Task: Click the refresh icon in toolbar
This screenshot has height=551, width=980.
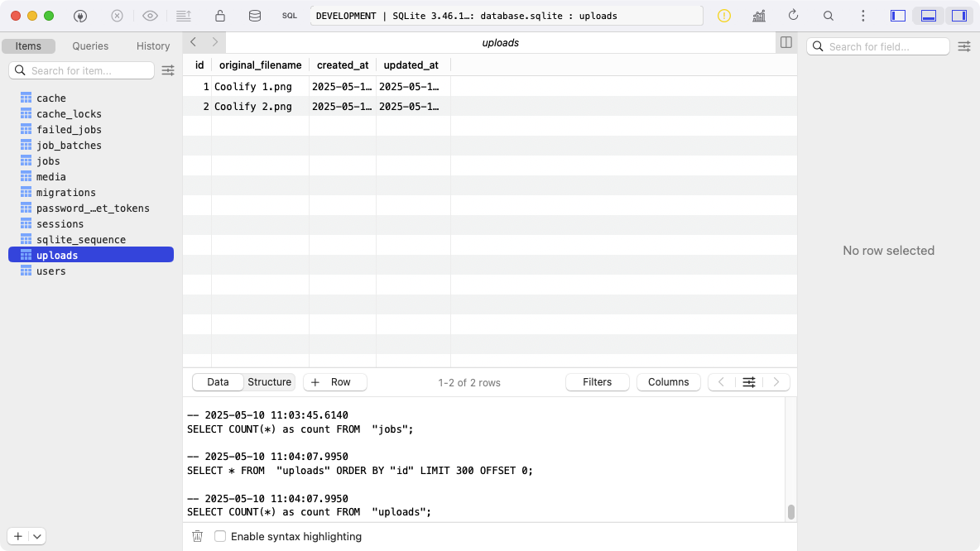Action: tap(793, 16)
